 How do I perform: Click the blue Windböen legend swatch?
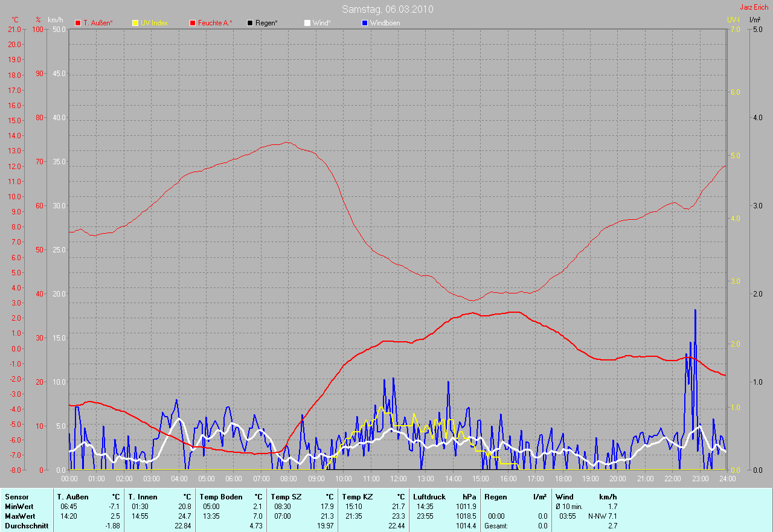365,23
